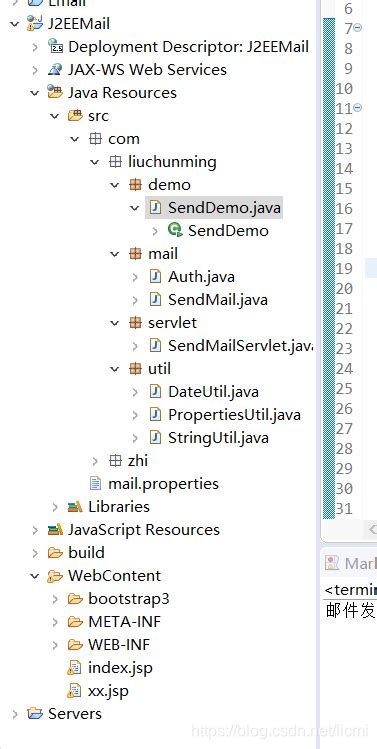Click the Servers folder icon
377x749 pixels.
click(35, 714)
